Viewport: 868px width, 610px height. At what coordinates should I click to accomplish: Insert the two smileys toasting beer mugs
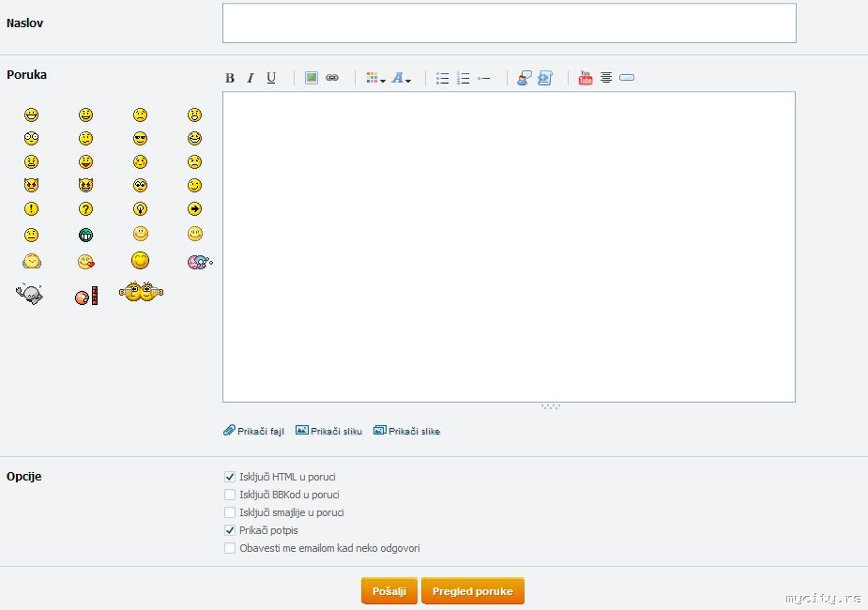point(141,291)
